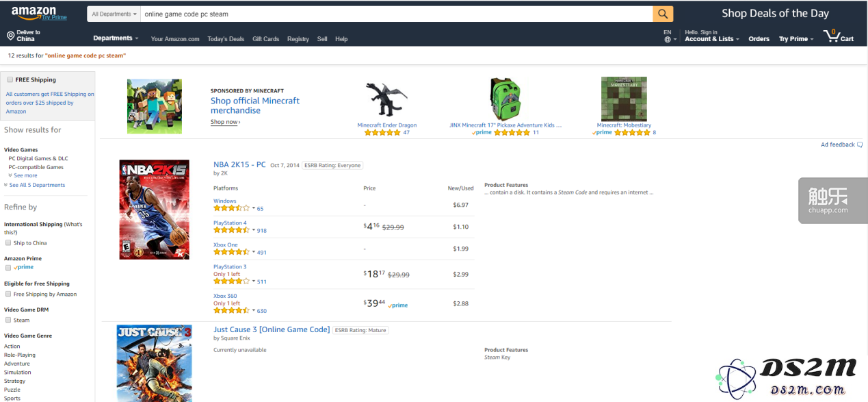868x402 pixels.
Task: Open rating dropdown arrow beside 918 reviews
Action: click(254, 231)
